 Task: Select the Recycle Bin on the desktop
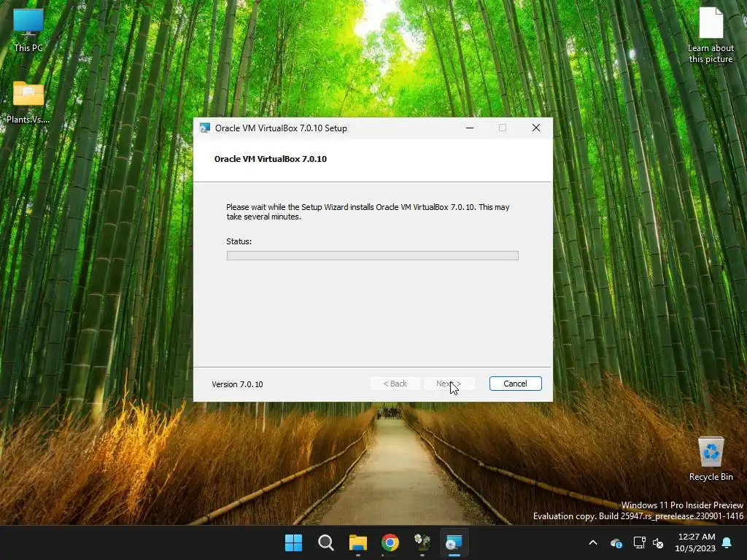(711, 459)
